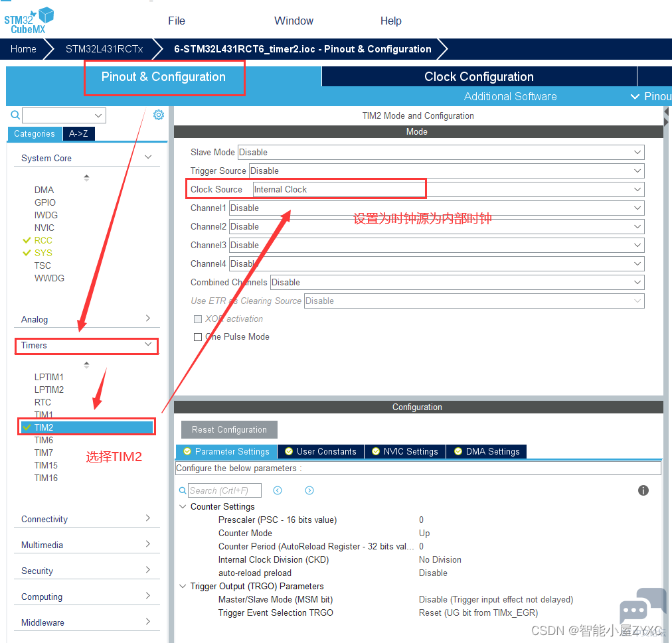Select TIM6 in the Timers list
This screenshot has width=672, height=643.
[x=44, y=440]
